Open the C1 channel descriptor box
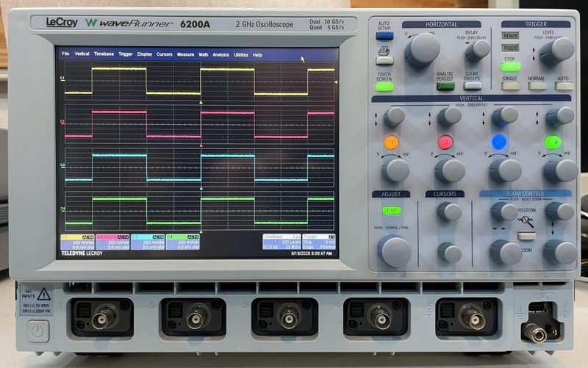The width and height of the screenshot is (588, 368). (77, 242)
